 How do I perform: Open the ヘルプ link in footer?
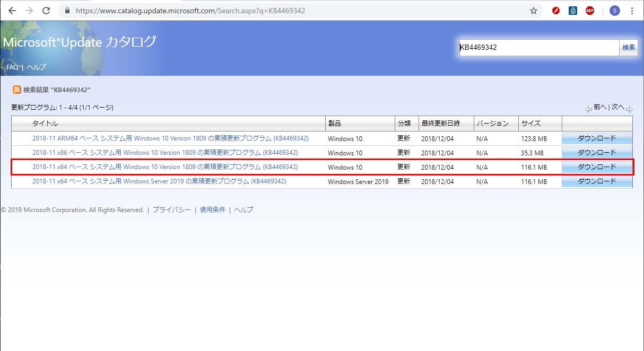[x=243, y=210]
